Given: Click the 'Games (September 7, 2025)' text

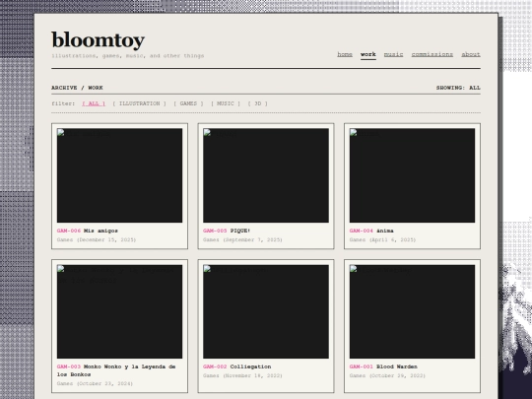Looking at the screenshot, I should click(242, 239).
